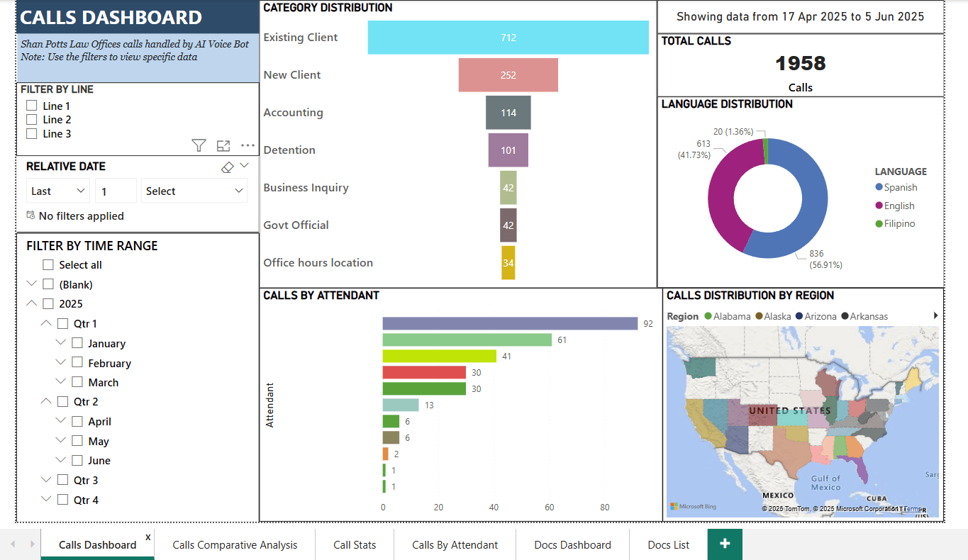Collapse the Qtr 1 node
Image resolution: width=968 pixels, height=560 pixels.
(x=46, y=323)
